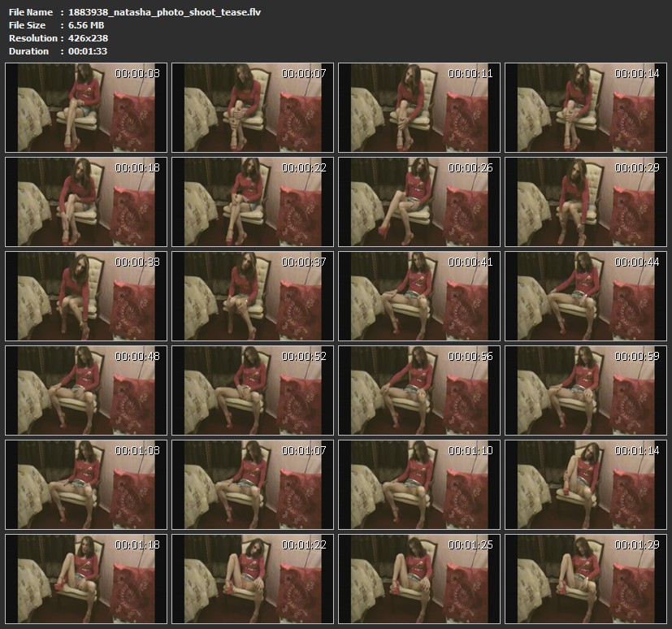This screenshot has height=629, width=672.
Task: Click the thumbnail at 00:00:29
Action: point(586,202)
